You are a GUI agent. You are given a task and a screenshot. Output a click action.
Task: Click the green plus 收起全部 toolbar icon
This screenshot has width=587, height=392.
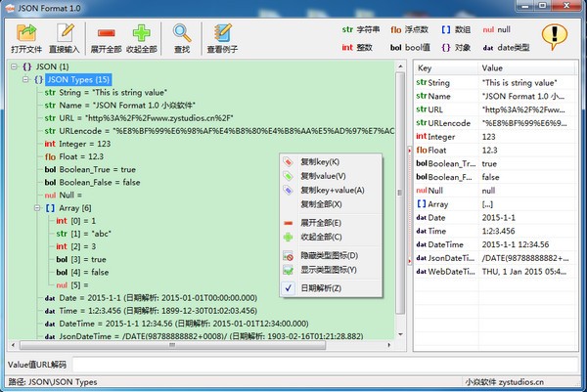pos(142,33)
